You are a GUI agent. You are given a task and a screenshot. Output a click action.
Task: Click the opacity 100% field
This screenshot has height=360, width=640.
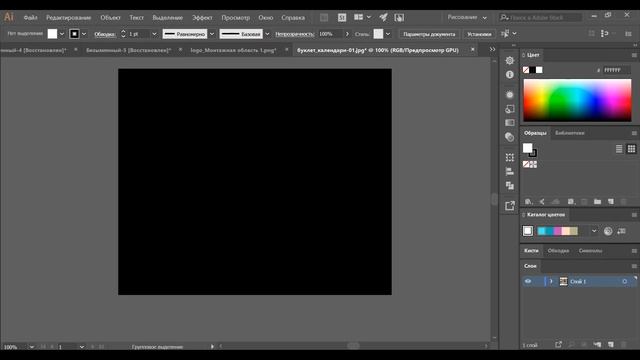(330, 34)
